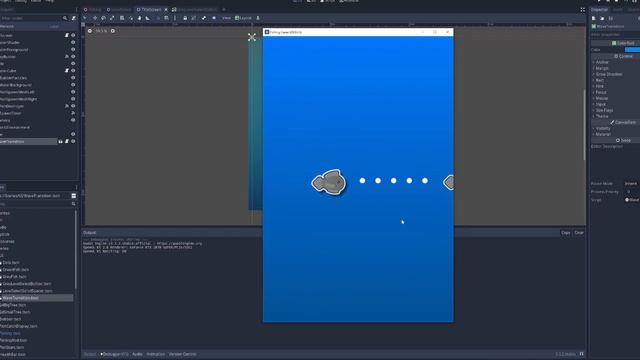The height and width of the screenshot is (360, 640).
Task: Create new resource via Inspector icon
Action: coord(593,18)
